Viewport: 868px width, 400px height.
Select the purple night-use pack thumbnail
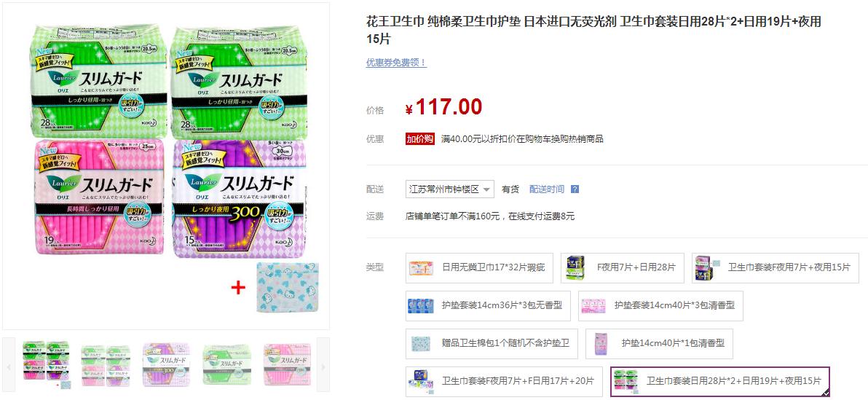click(x=167, y=364)
